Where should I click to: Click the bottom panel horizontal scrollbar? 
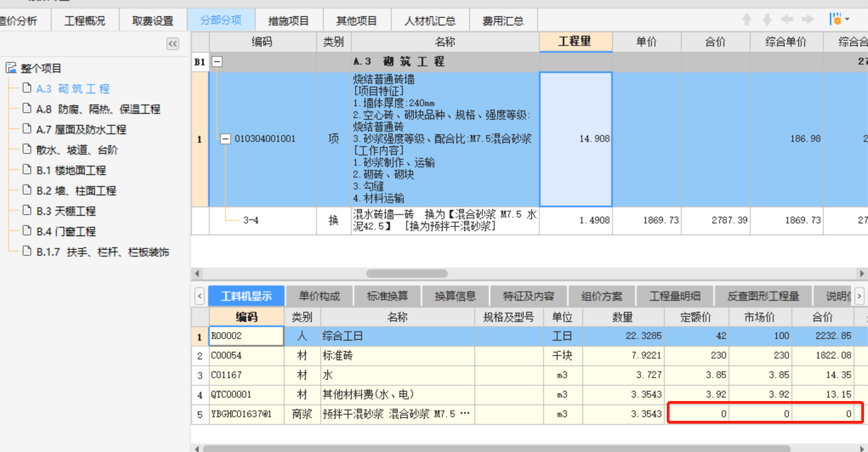coord(496,448)
